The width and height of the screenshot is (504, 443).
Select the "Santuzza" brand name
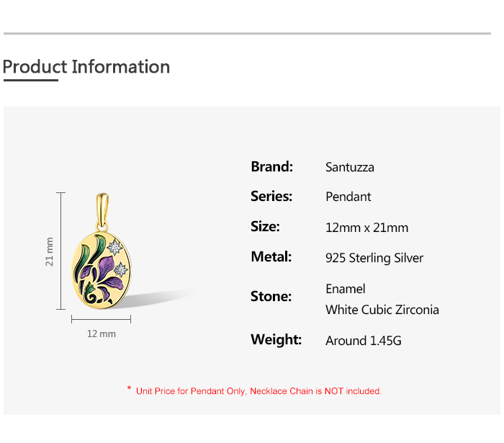click(x=350, y=167)
